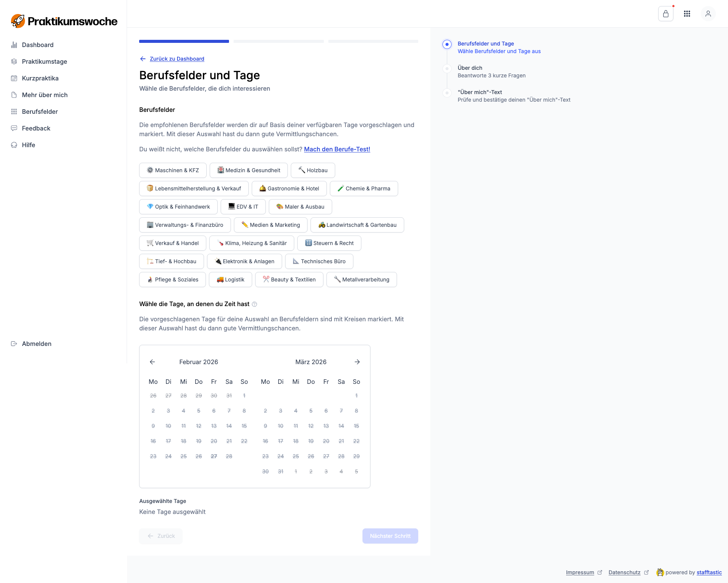Open the Hilfe section
The image size is (728, 583).
29,145
